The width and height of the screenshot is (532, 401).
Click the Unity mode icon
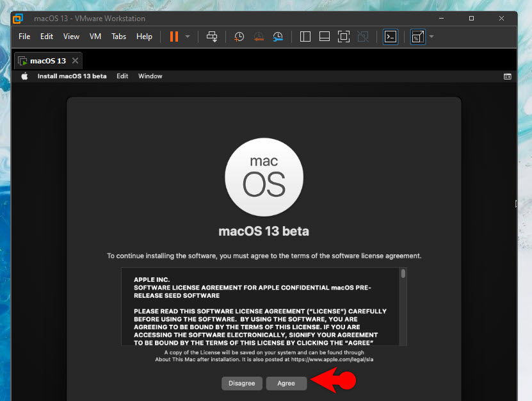pos(363,37)
